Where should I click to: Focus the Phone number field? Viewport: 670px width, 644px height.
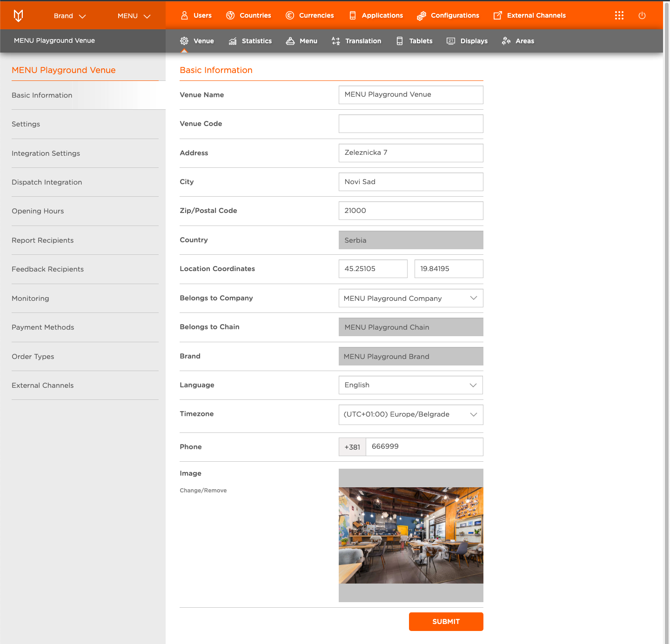pyautogui.click(x=424, y=447)
